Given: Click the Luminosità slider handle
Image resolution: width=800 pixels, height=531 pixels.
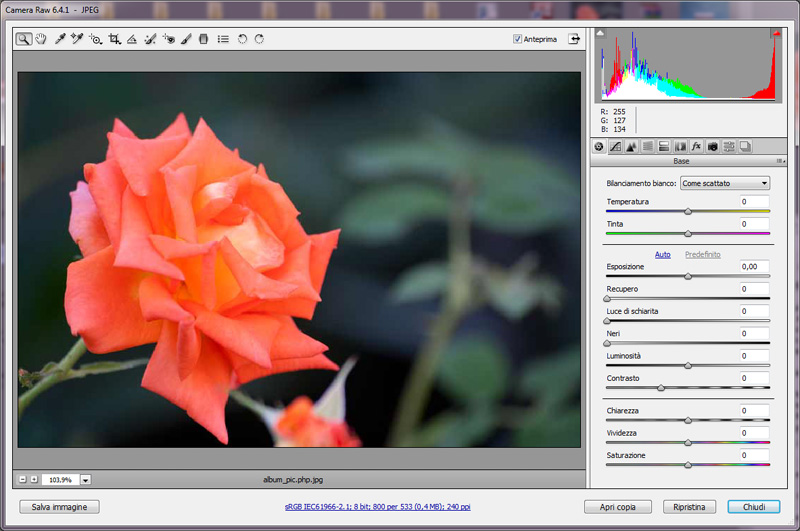Looking at the screenshot, I should click(x=688, y=365).
